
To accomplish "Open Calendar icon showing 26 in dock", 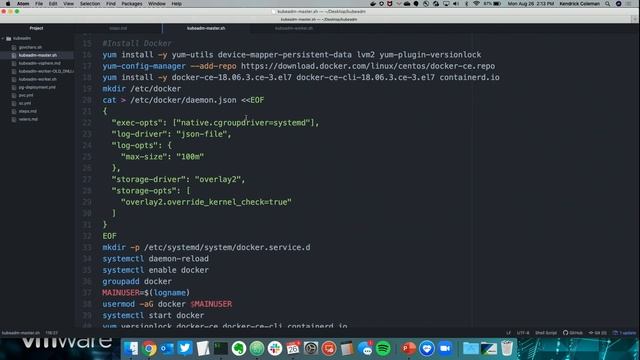I will [293, 349].
